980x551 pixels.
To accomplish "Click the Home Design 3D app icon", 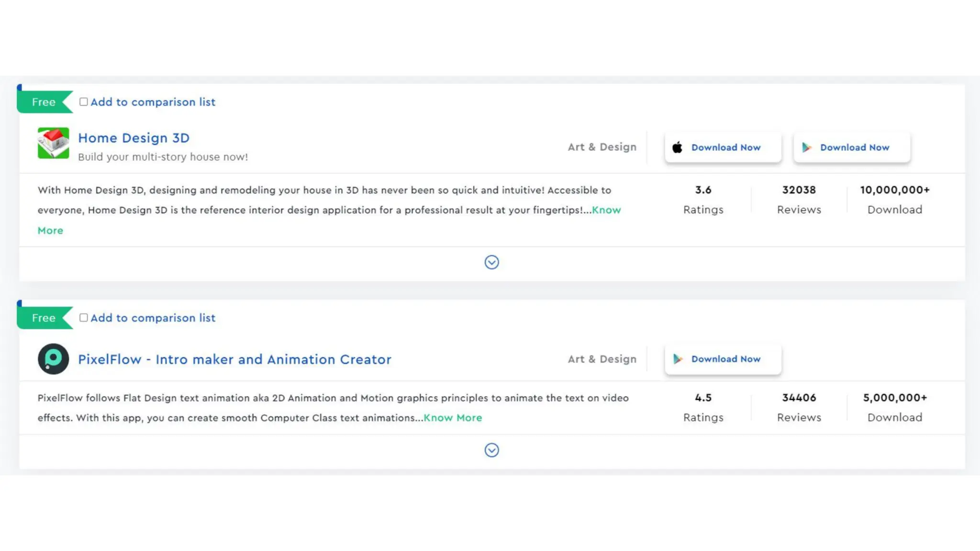I will pos(53,143).
